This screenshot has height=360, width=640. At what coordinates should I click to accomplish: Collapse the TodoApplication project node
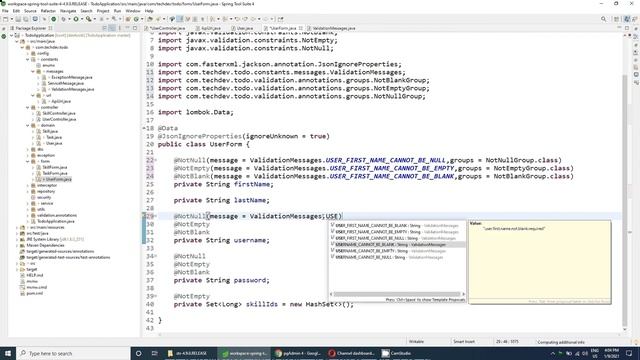(11, 36)
